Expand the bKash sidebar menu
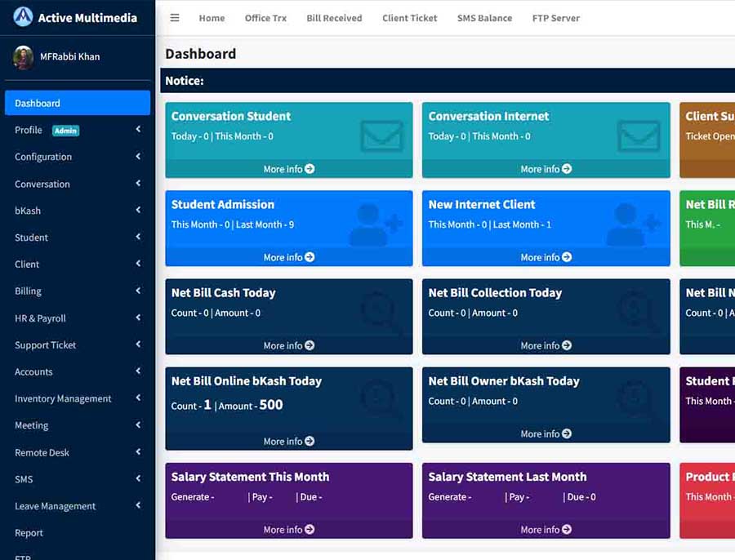The width and height of the screenshot is (735, 560). [78, 211]
